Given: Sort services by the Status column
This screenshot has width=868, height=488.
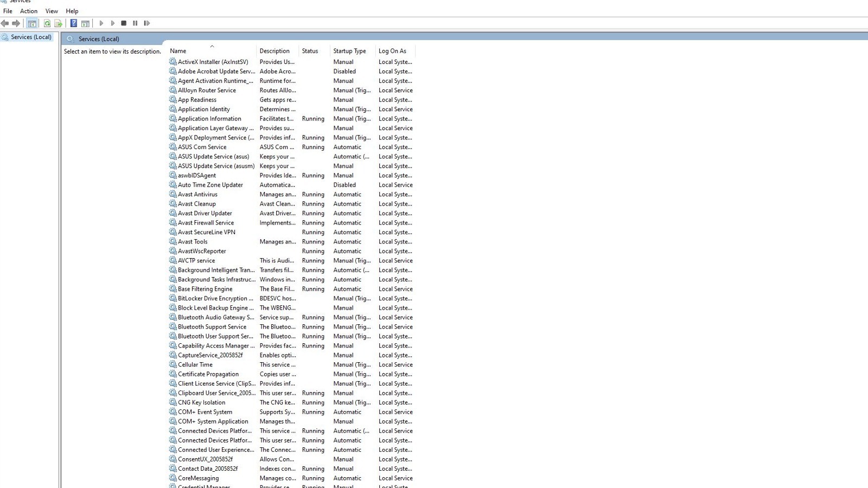Looking at the screenshot, I should [309, 50].
